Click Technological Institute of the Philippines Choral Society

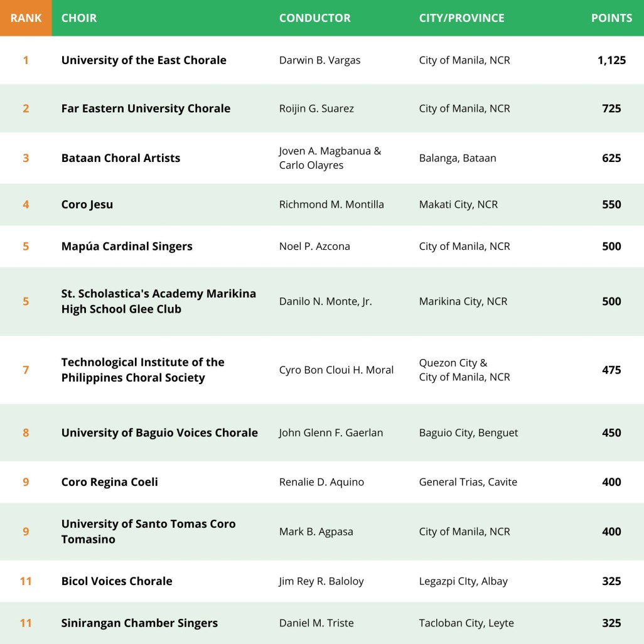click(x=142, y=370)
